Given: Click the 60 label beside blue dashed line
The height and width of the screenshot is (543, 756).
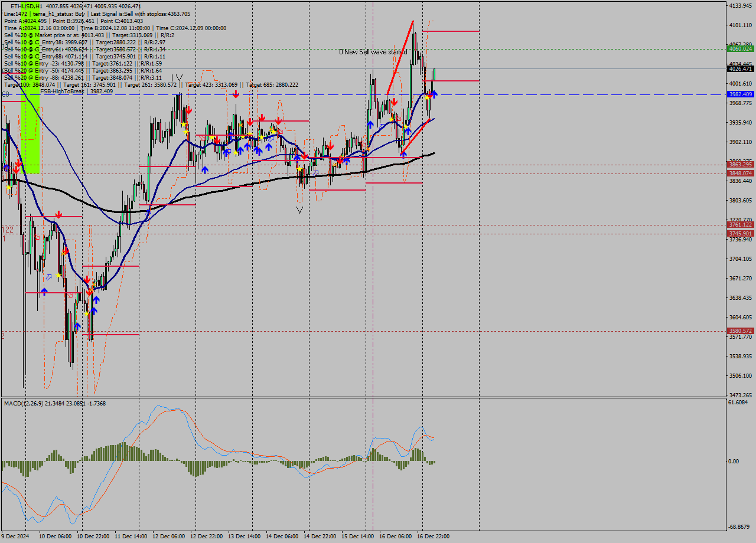Looking at the screenshot, I should (5, 94).
